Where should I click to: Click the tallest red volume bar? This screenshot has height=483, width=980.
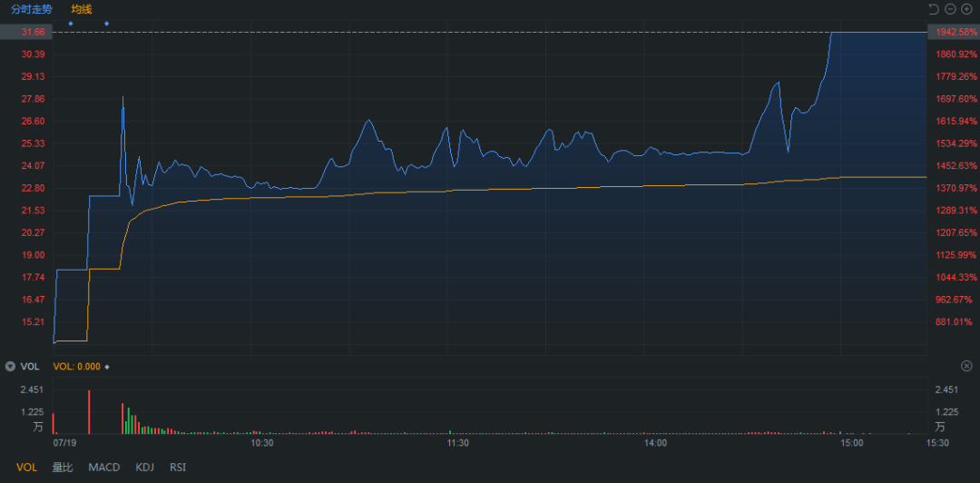(x=89, y=411)
